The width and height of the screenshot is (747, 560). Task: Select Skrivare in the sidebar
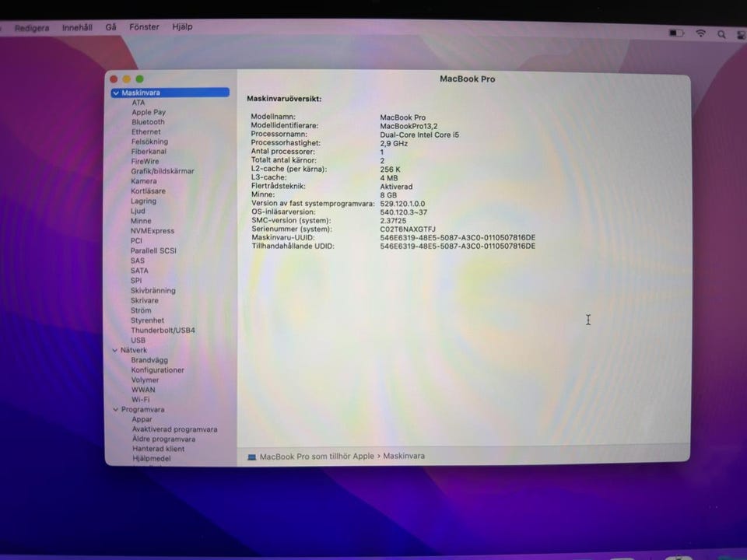(145, 301)
